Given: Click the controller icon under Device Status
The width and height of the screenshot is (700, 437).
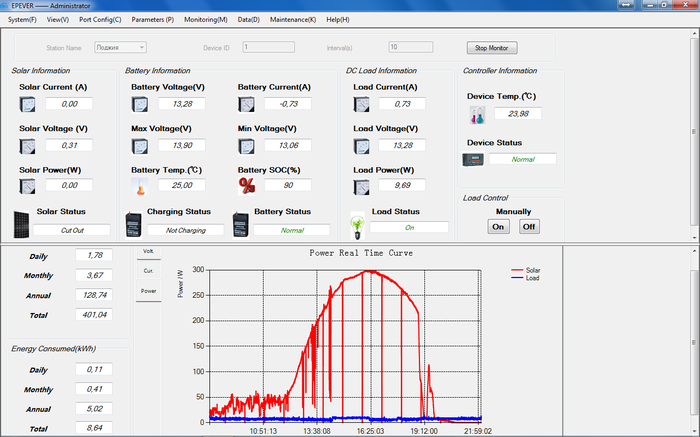Looking at the screenshot, I should [x=471, y=159].
